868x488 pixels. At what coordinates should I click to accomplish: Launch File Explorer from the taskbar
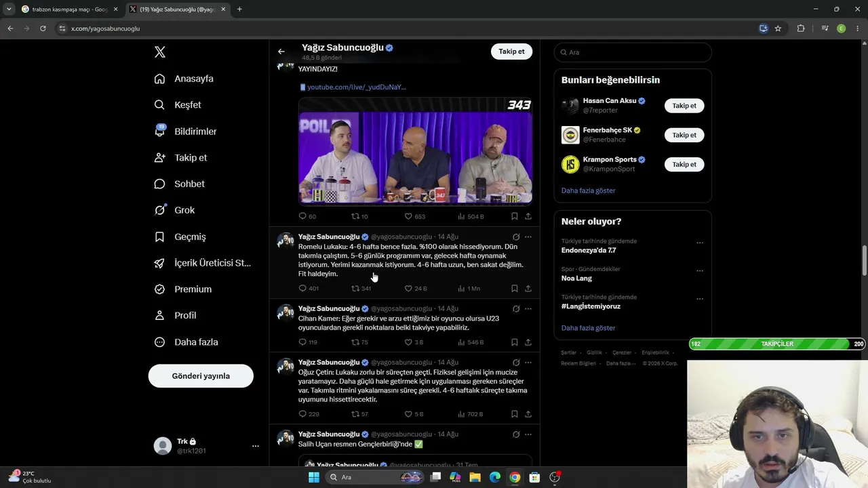[x=475, y=477]
